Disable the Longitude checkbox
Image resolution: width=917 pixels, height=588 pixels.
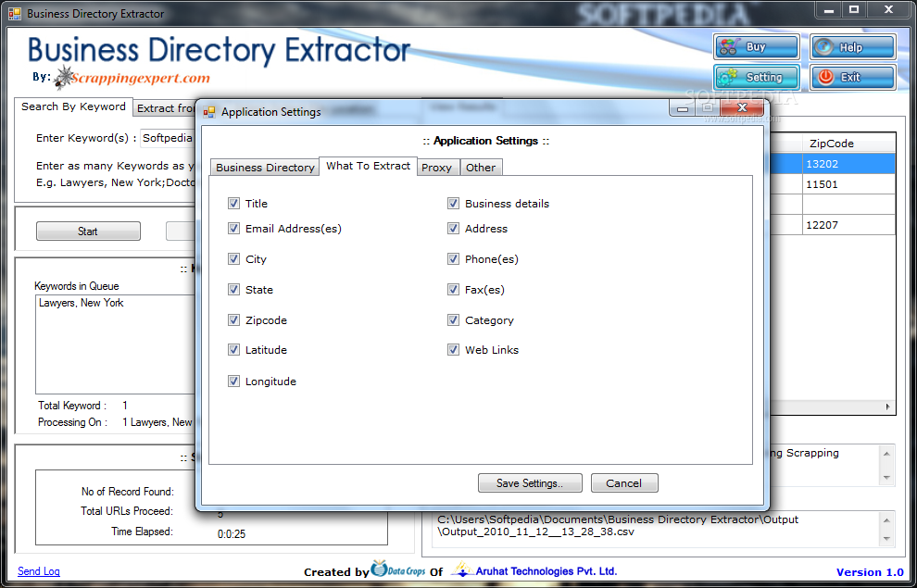click(x=234, y=382)
